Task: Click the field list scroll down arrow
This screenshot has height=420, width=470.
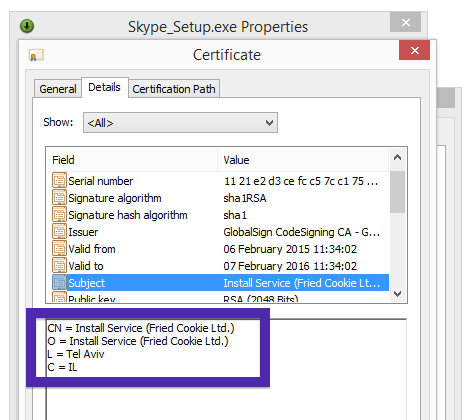Action: [x=397, y=294]
